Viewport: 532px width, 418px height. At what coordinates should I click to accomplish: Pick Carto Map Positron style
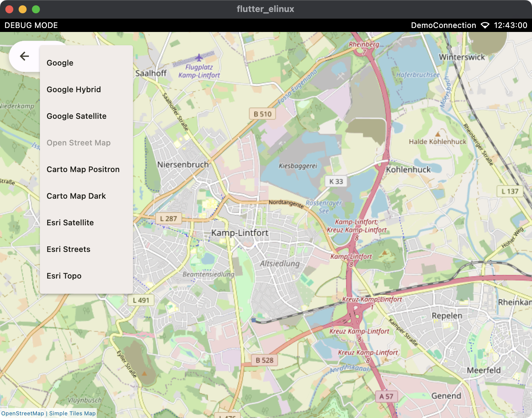click(x=86, y=169)
